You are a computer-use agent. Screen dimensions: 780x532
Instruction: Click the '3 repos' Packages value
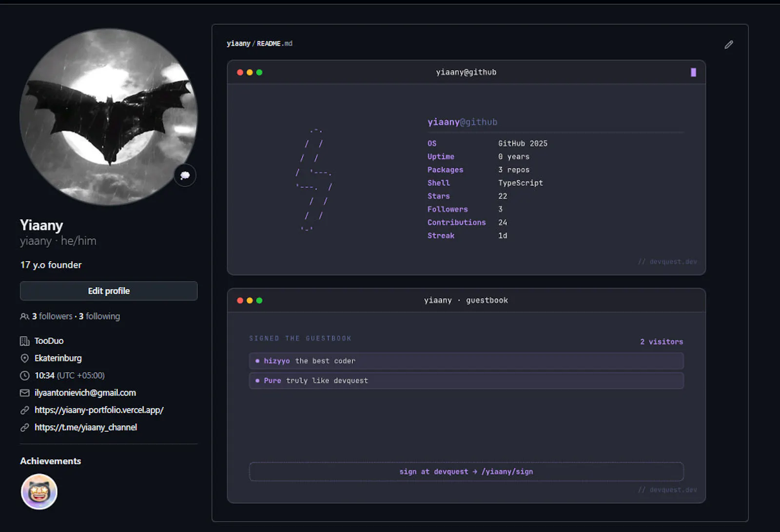coord(514,170)
